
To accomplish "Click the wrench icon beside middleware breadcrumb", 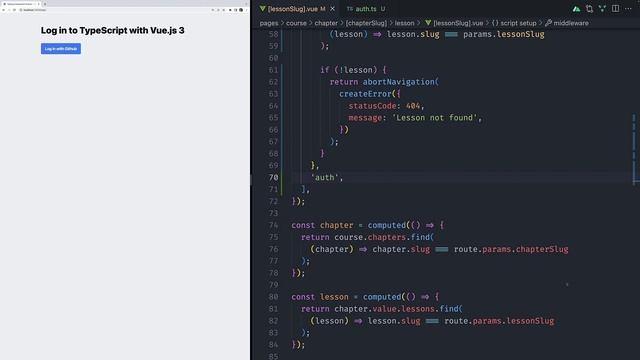I will [548, 23].
